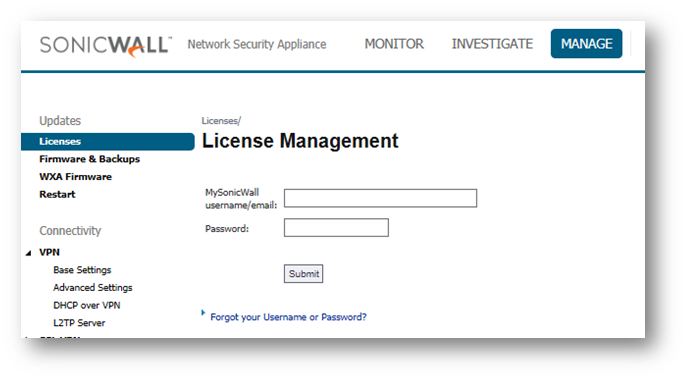Click the Updates section heading
This screenshot has width=687, height=380.
60,121
